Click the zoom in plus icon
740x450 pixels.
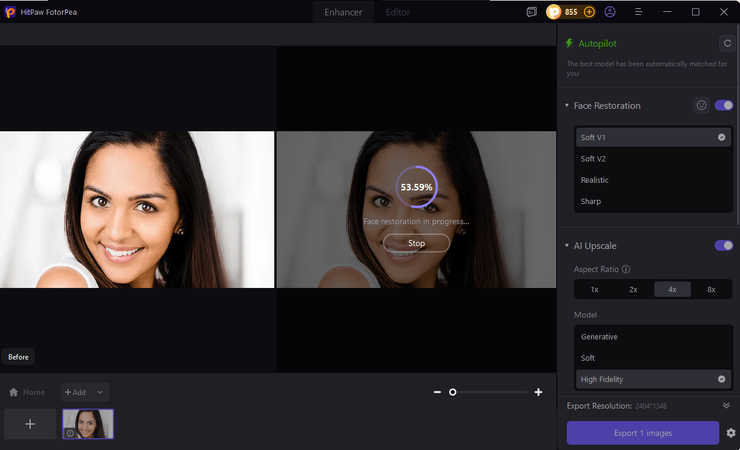point(538,392)
